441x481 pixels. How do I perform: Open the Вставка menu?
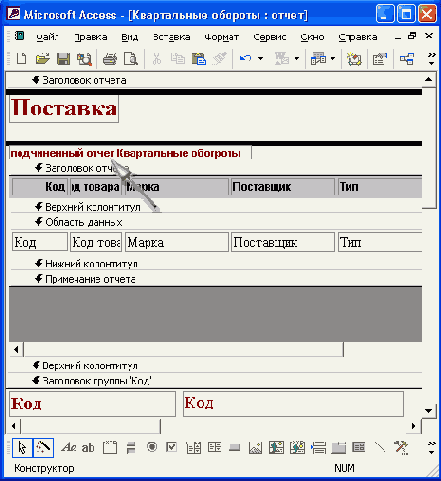(171, 37)
